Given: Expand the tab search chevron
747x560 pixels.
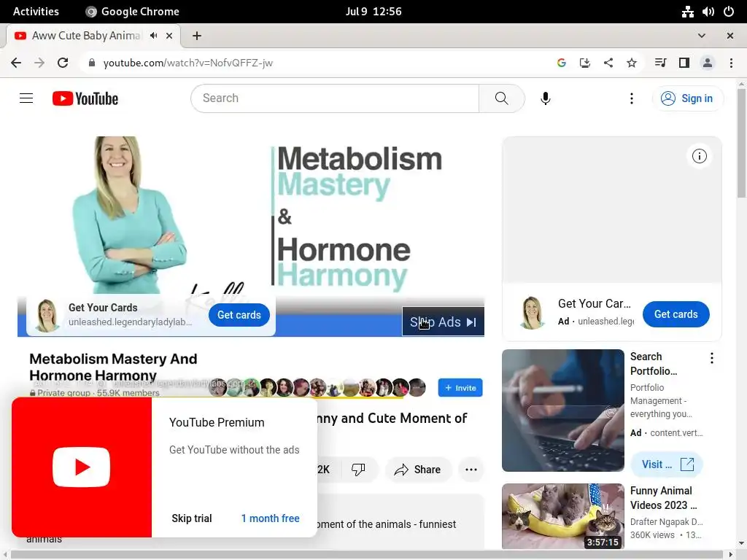Looking at the screenshot, I should click(x=701, y=36).
